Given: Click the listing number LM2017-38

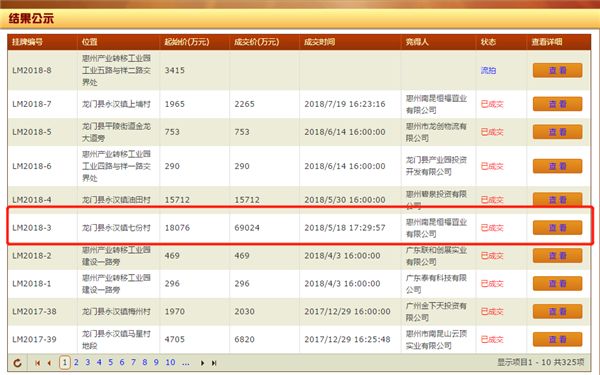Looking at the screenshot, I should point(34,311).
